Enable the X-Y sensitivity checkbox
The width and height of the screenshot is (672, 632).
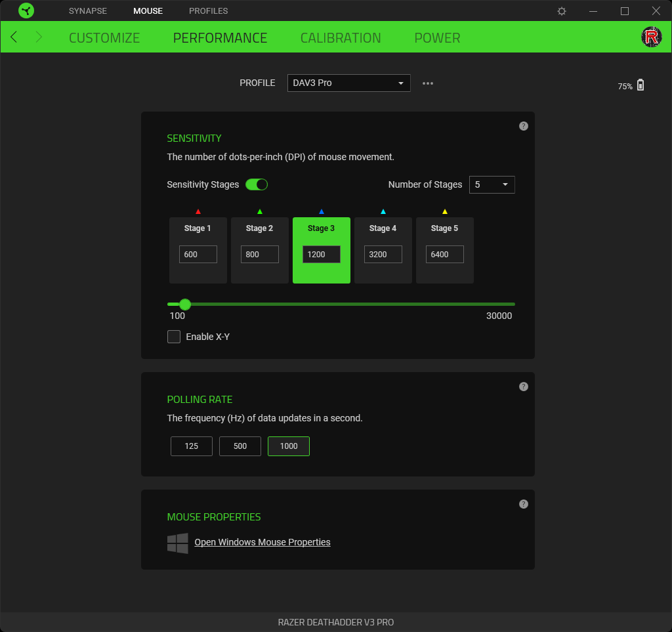tap(174, 337)
